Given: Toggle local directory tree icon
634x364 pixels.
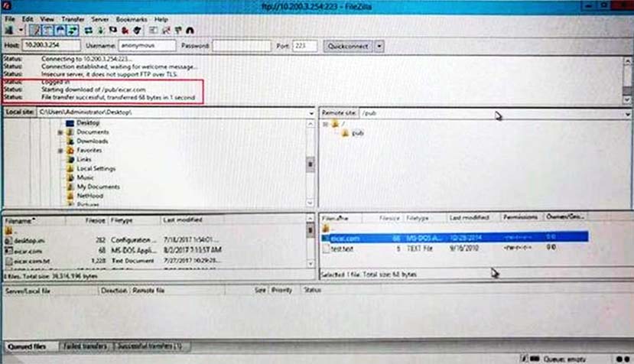Looking at the screenshot, I should click(x=47, y=31).
